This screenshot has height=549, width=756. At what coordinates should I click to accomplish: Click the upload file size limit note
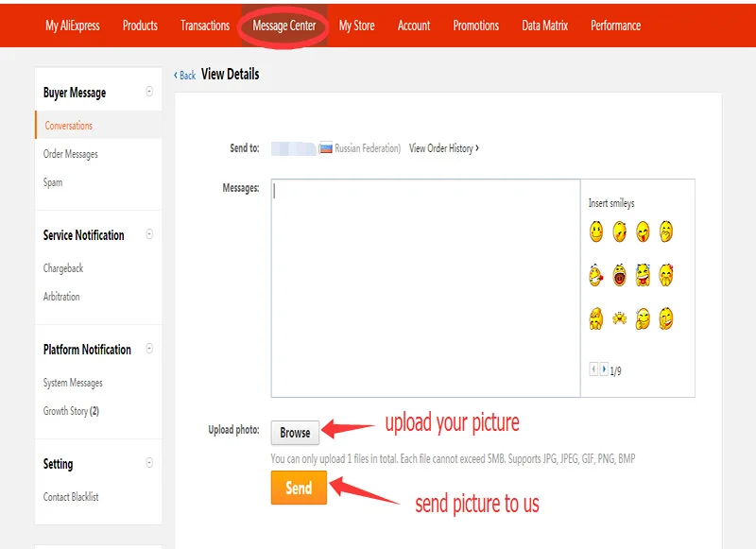tap(453, 458)
